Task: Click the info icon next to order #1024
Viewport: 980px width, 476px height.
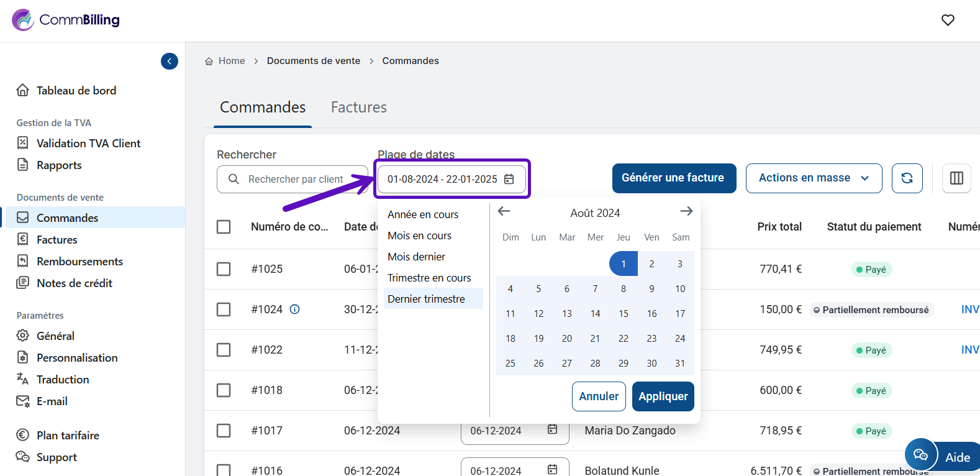Action: coord(295,309)
